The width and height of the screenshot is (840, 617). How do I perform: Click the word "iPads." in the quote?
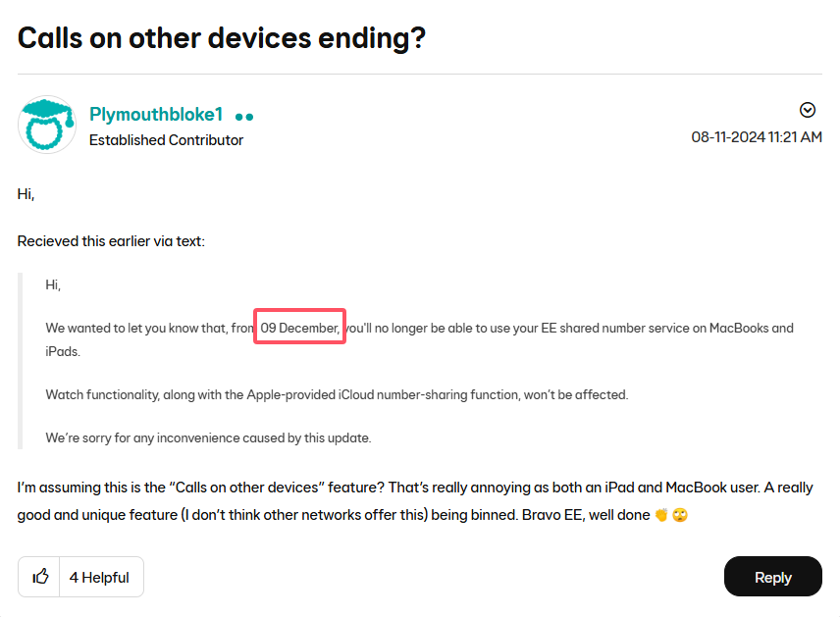[63, 351]
